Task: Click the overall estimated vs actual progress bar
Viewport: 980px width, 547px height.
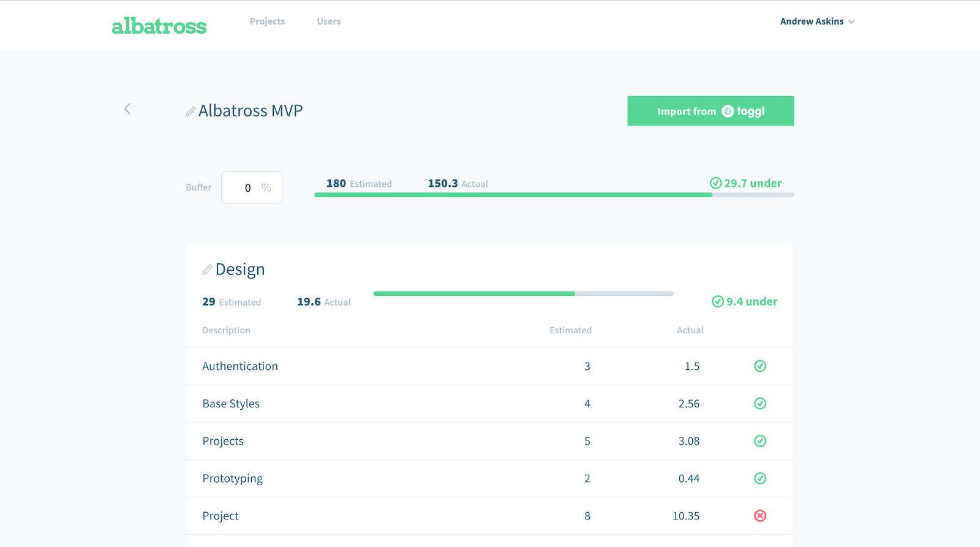Action: pos(554,195)
